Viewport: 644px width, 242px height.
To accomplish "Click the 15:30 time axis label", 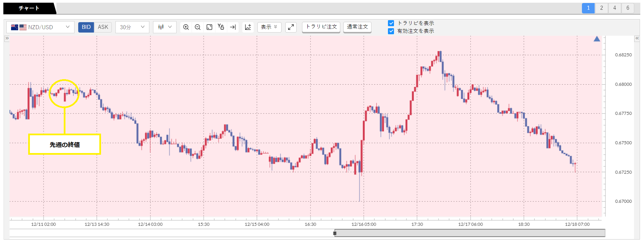I will point(204,224).
